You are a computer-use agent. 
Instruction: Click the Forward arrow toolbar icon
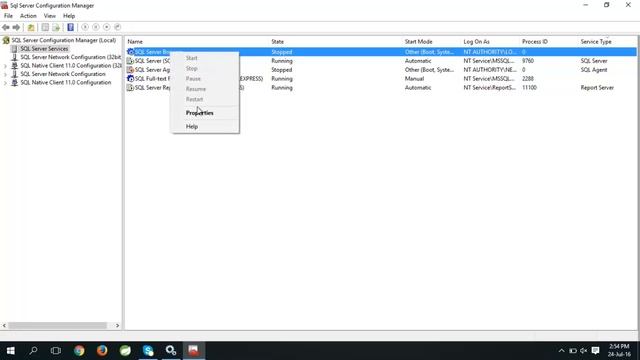coord(16,27)
